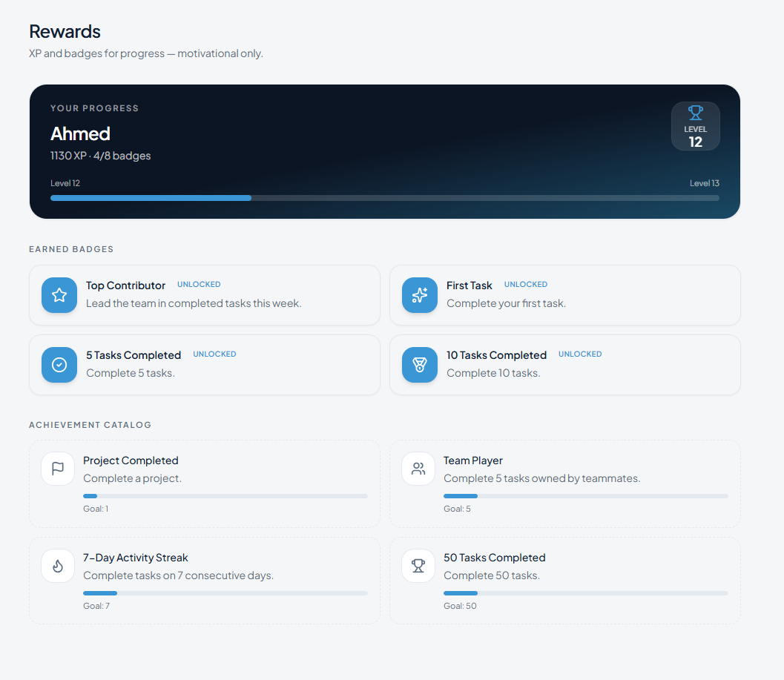Click the 7-Day Activity Streak progress bar
784x680 pixels.
[x=225, y=593]
